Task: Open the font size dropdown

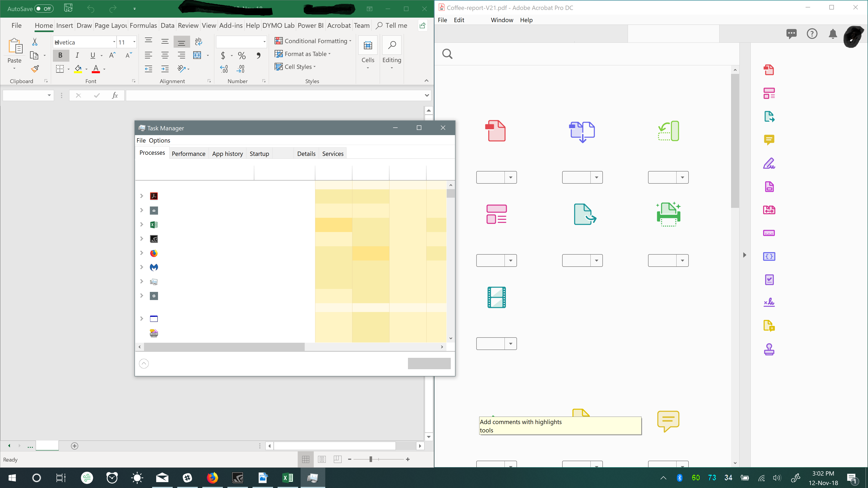Action: [134, 42]
